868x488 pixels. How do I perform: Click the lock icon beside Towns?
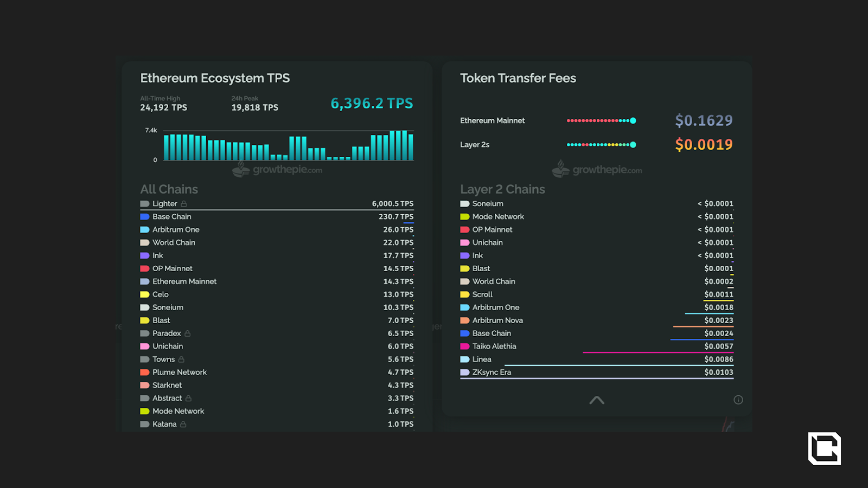pos(181,359)
